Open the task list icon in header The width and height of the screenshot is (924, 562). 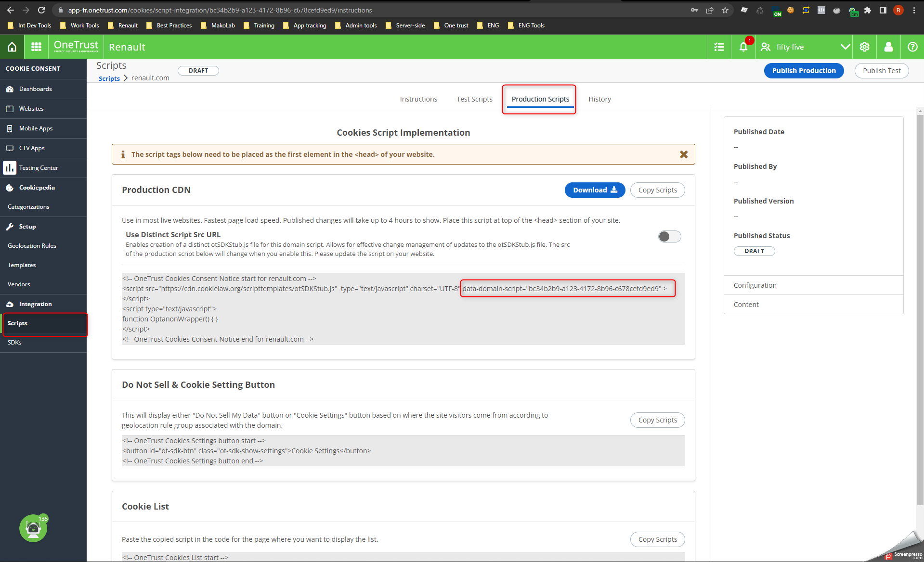pyautogui.click(x=719, y=47)
